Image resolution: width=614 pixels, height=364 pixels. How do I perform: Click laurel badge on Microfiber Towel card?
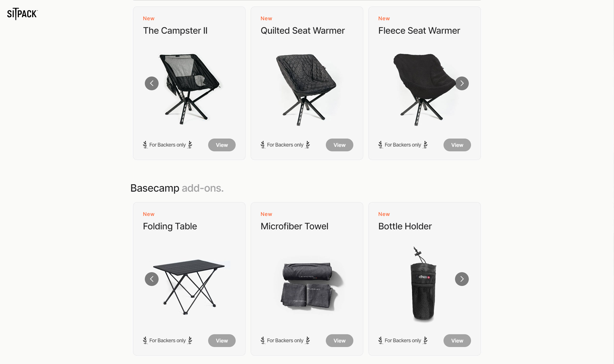point(285,340)
